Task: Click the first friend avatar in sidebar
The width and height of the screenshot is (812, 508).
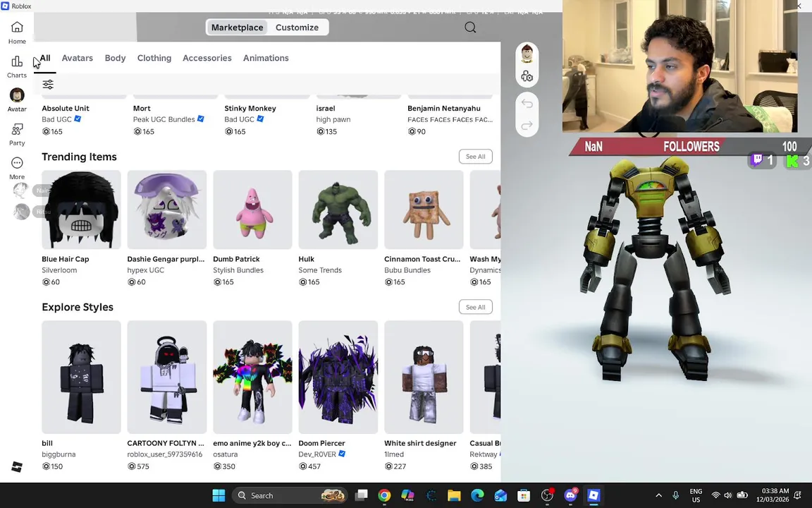Action: pyautogui.click(x=20, y=190)
